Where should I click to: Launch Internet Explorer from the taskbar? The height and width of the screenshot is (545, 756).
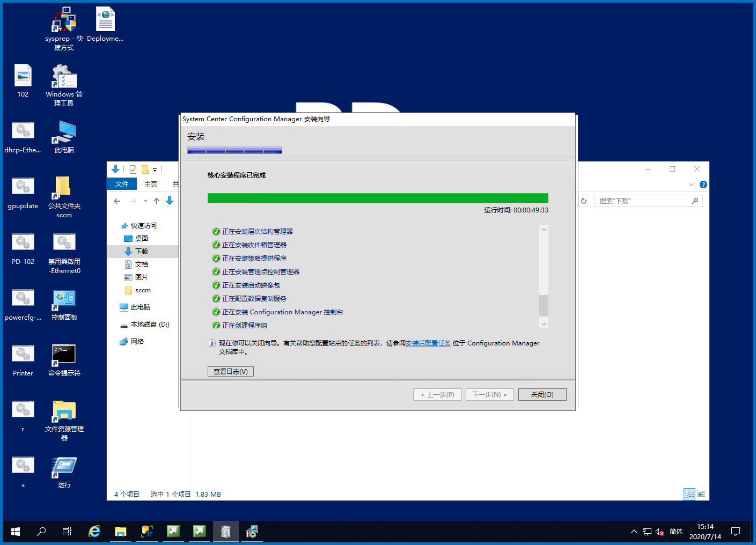94,532
